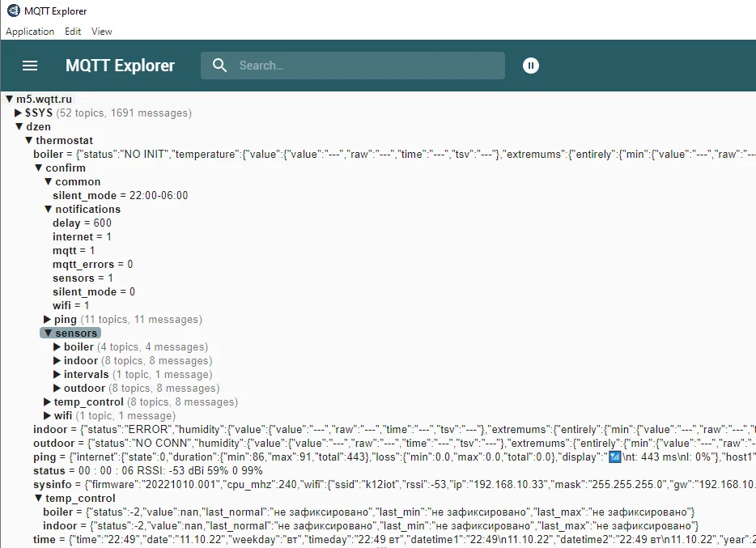The image size is (756, 548).
Task: Select the m5.wqtt.ru broker node
Action: pyautogui.click(x=45, y=99)
